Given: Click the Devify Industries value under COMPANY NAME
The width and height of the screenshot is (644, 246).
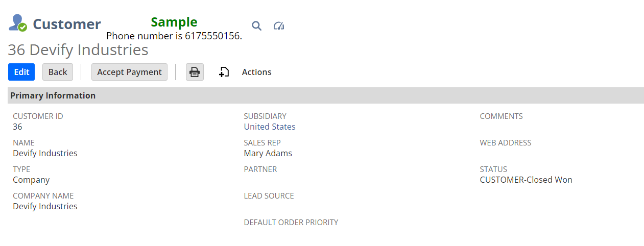Looking at the screenshot, I should (x=45, y=206).
